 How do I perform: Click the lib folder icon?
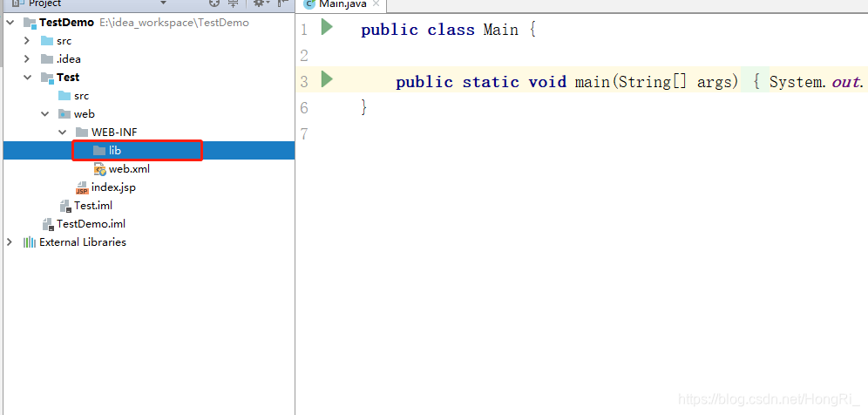pos(99,151)
